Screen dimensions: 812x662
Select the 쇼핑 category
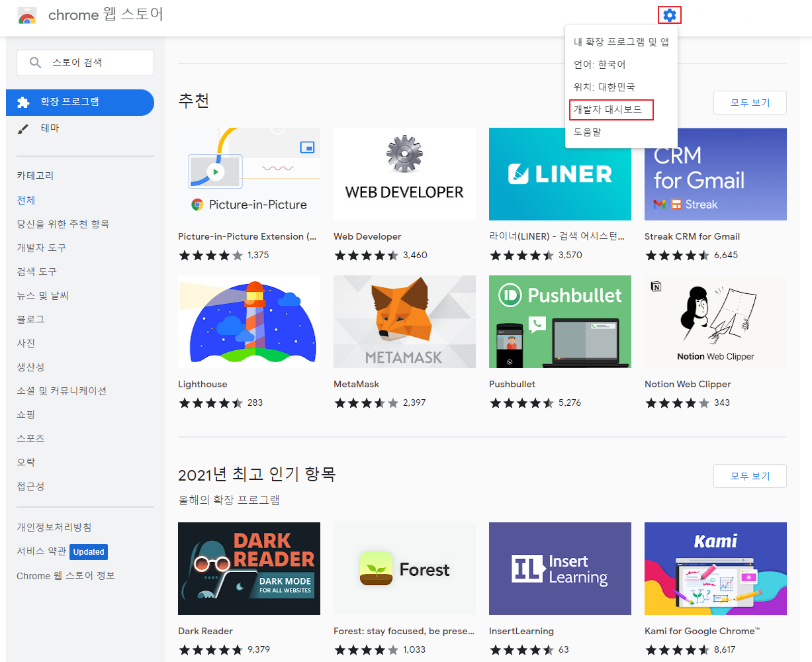[26, 414]
